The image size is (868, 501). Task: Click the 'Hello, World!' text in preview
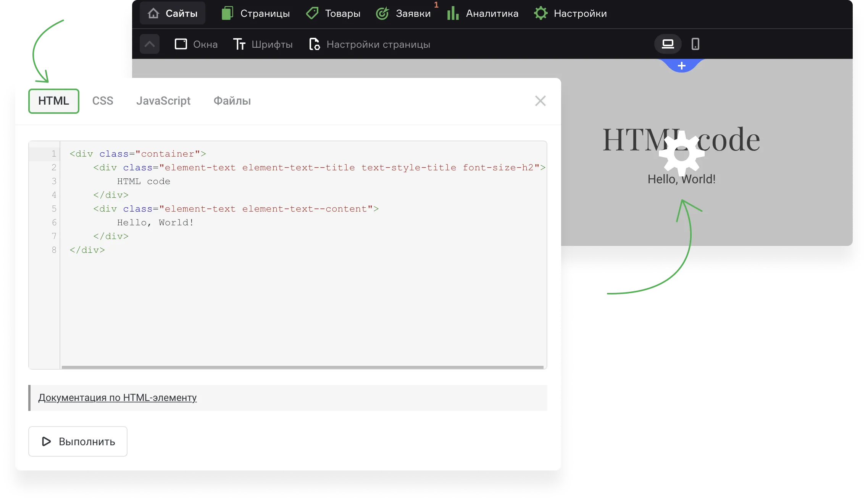(682, 179)
